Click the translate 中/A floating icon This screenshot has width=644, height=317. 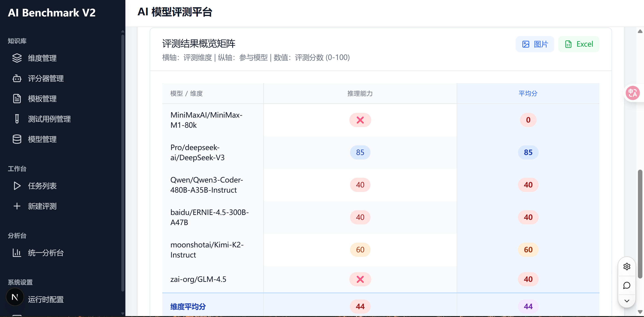633,93
